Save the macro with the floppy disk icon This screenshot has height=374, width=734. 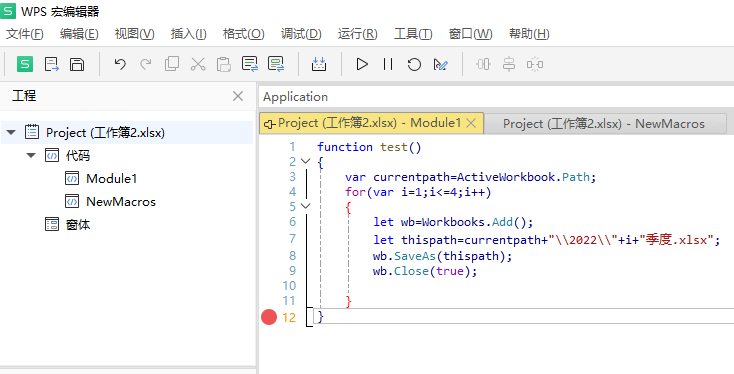77,64
